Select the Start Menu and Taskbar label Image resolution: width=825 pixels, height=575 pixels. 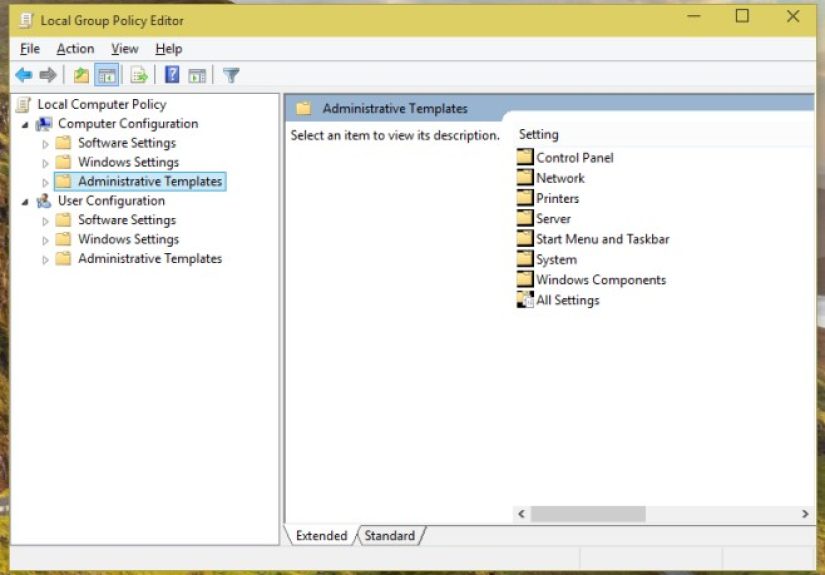pos(603,239)
